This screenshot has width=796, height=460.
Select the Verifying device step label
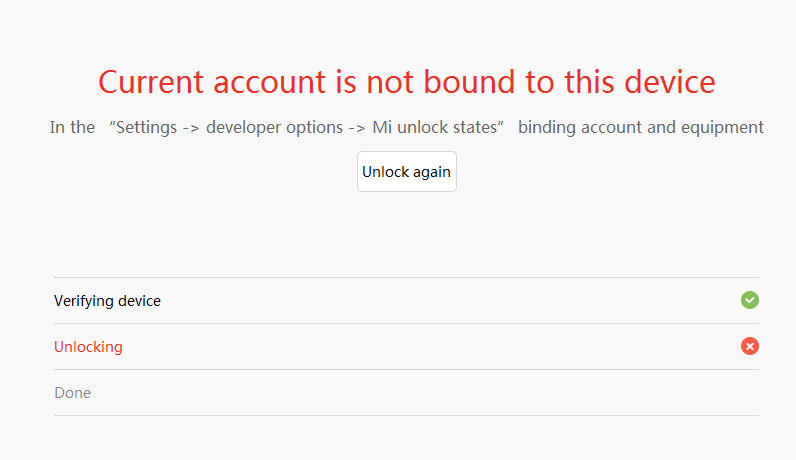[107, 301]
